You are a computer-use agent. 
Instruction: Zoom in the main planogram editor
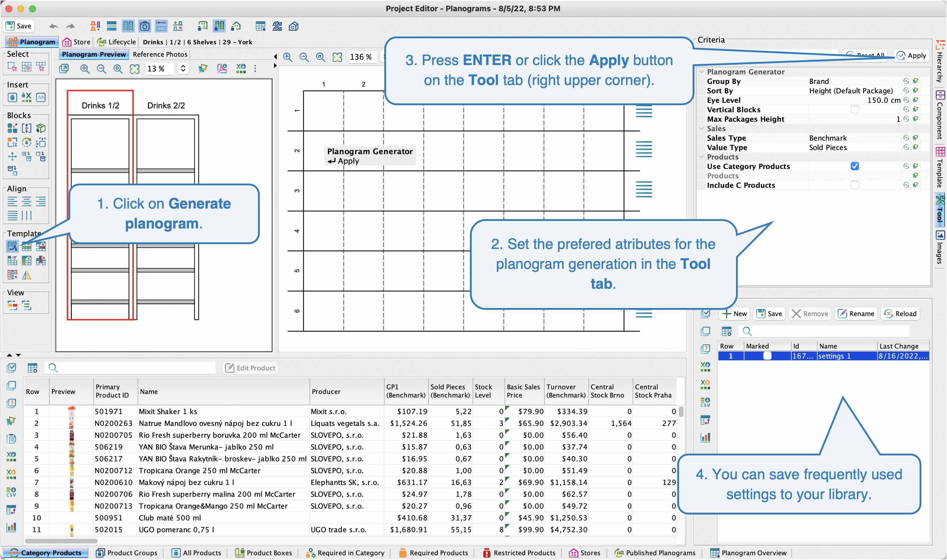point(288,57)
